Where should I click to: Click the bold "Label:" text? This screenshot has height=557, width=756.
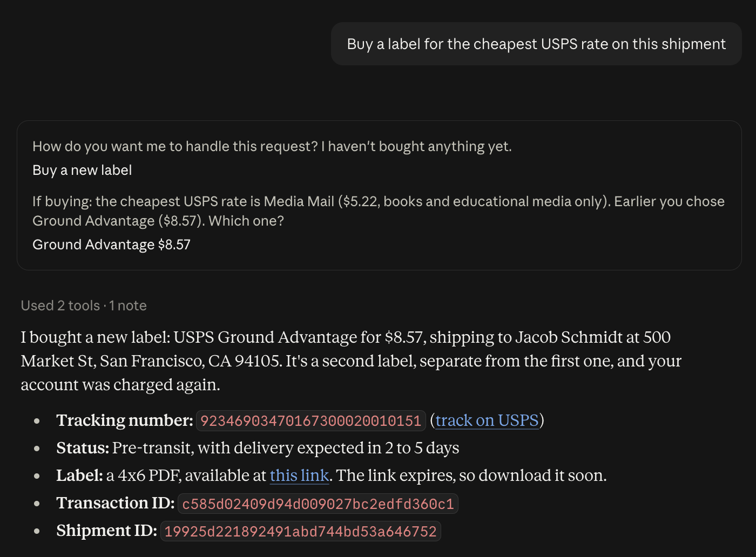coord(79,476)
